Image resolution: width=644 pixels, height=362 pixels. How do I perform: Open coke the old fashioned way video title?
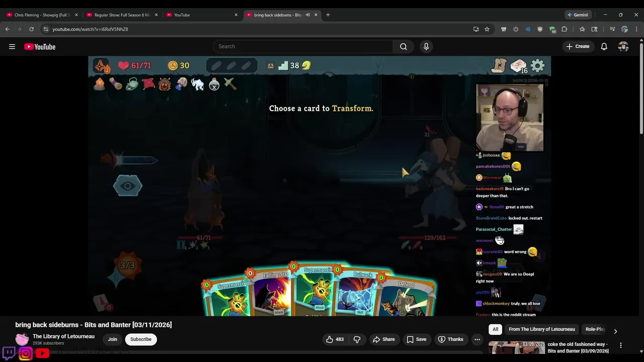(578, 347)
